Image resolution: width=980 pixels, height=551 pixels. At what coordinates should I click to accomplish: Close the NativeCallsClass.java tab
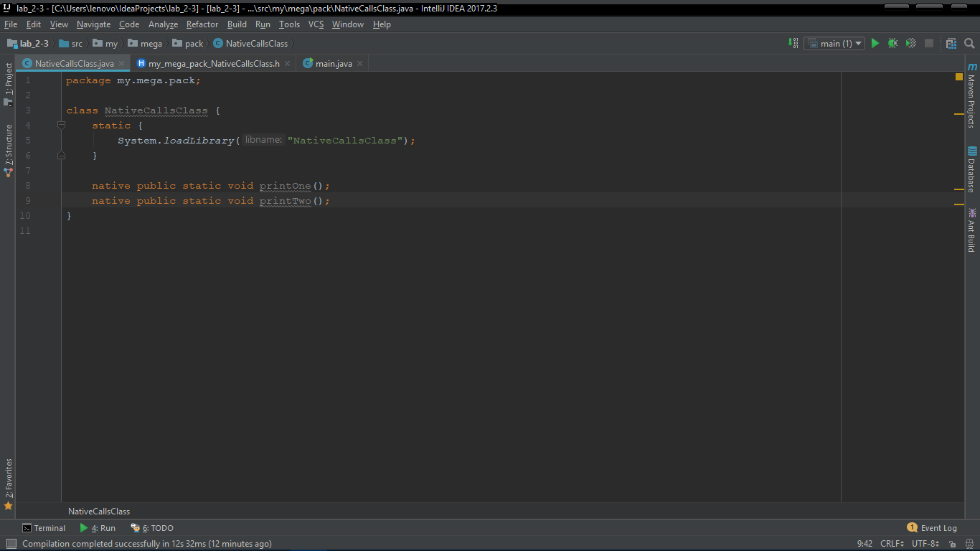(122, 63)
